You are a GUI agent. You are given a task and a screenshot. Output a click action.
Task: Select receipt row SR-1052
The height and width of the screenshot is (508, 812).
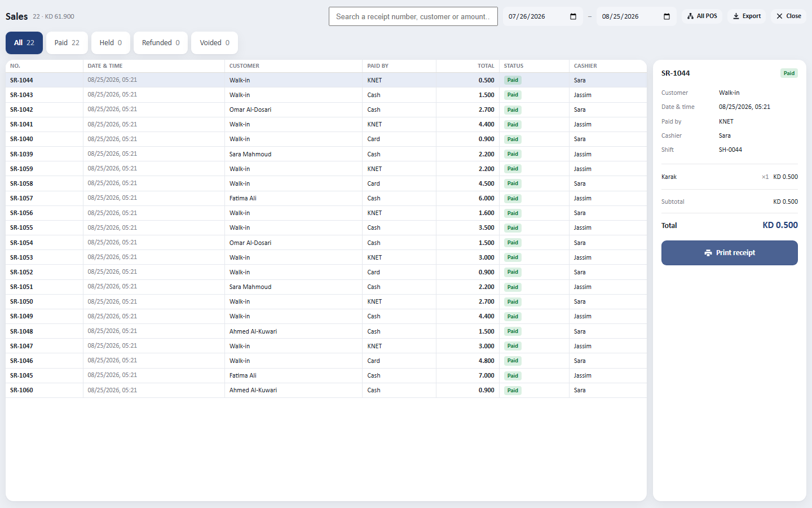(326, 272)
